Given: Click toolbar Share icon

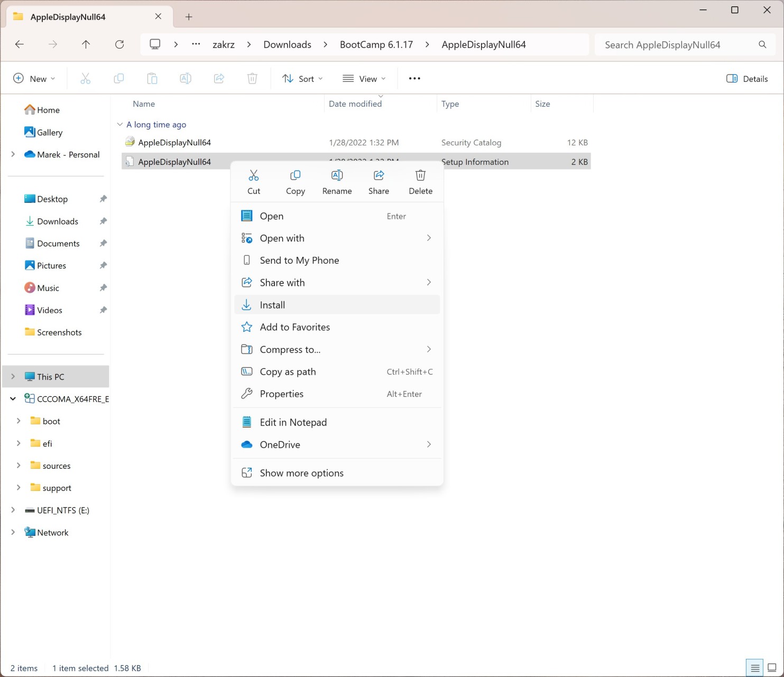Looking at the screenshot, I should pyautogui.click(x=219, y=79).
